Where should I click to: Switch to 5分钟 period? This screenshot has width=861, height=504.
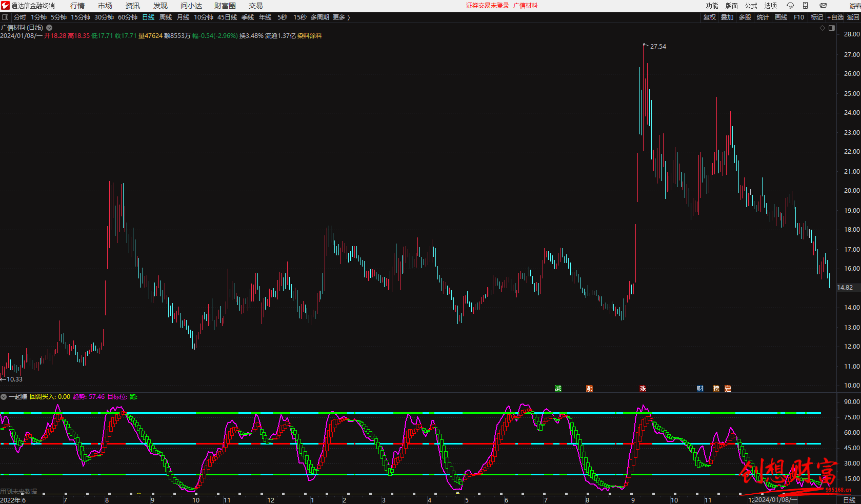(x=59, y=17)
